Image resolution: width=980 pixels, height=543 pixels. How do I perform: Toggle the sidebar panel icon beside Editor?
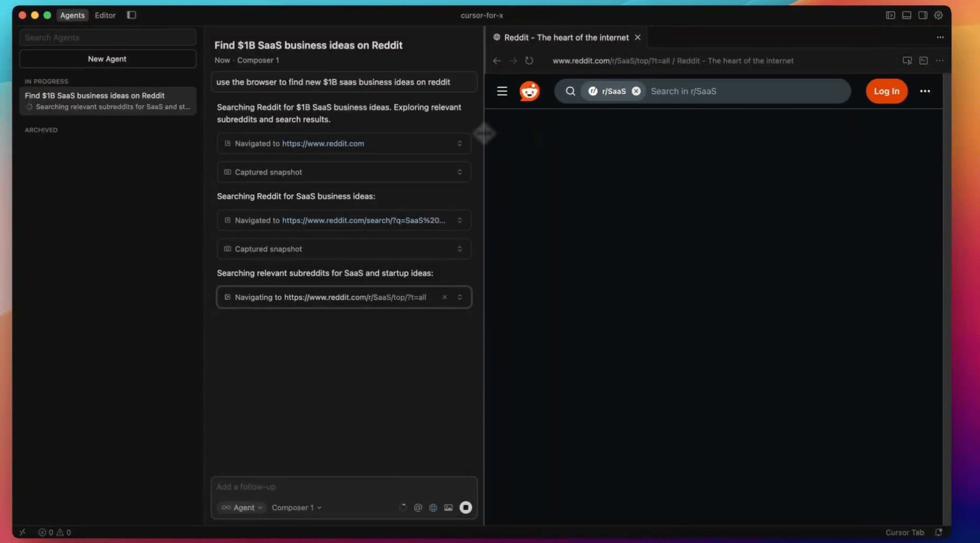(132, 15)
